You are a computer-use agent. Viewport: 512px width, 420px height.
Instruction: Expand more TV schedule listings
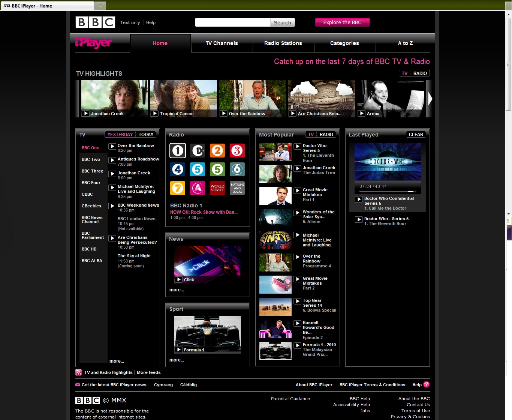pos(117,361)
